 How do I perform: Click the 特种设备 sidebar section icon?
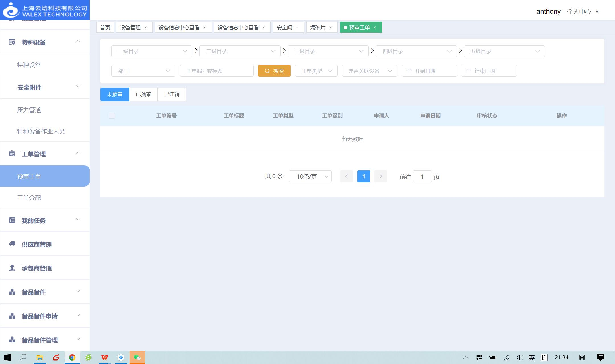(x=12, y=42)
